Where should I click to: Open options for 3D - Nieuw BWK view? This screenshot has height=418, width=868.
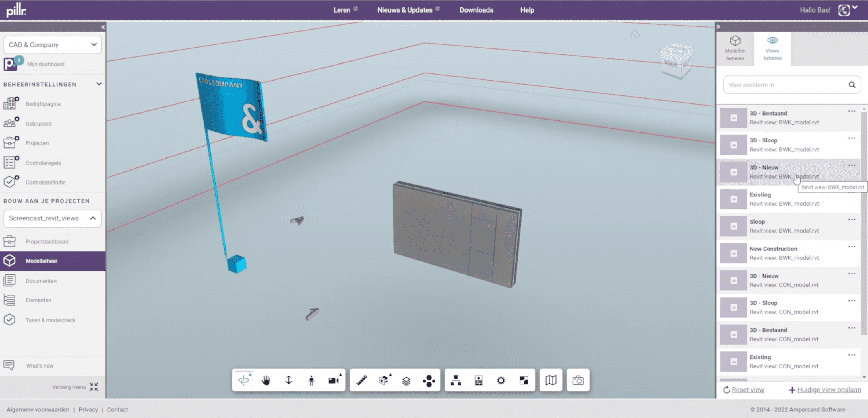click(x=851, y=166)
